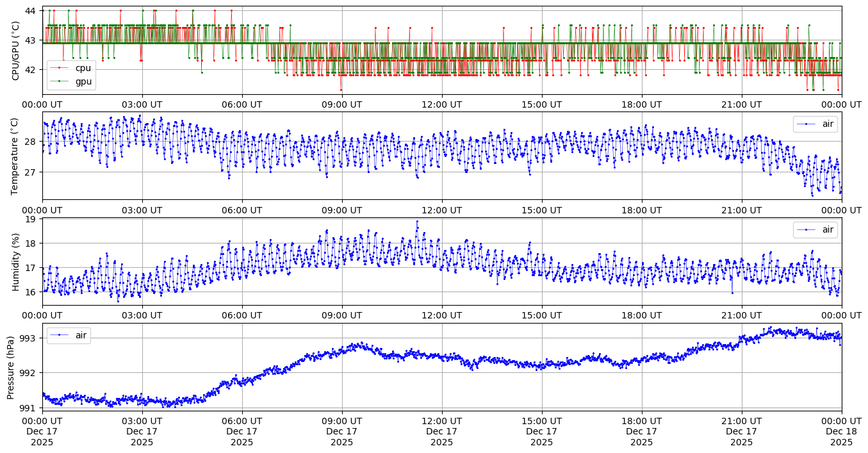Click 18:00 UT tick below the Humidity plot
Image resolution: width=868 pixels, height=453 pixels.
[642, 315]
